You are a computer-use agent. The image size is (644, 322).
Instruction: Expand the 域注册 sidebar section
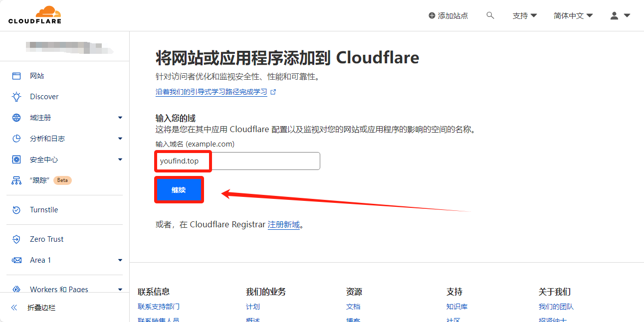pyautogui.click(x=120, y=118)
